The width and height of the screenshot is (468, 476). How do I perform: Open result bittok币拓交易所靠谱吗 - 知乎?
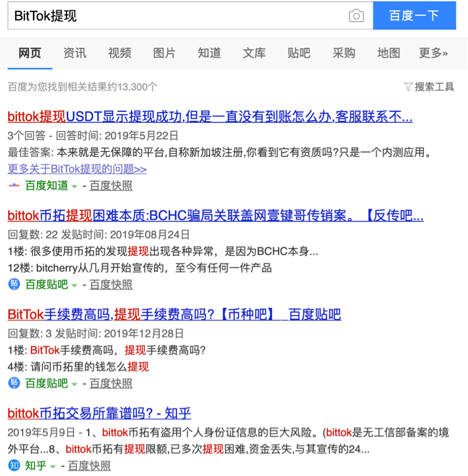pos(99,414)
